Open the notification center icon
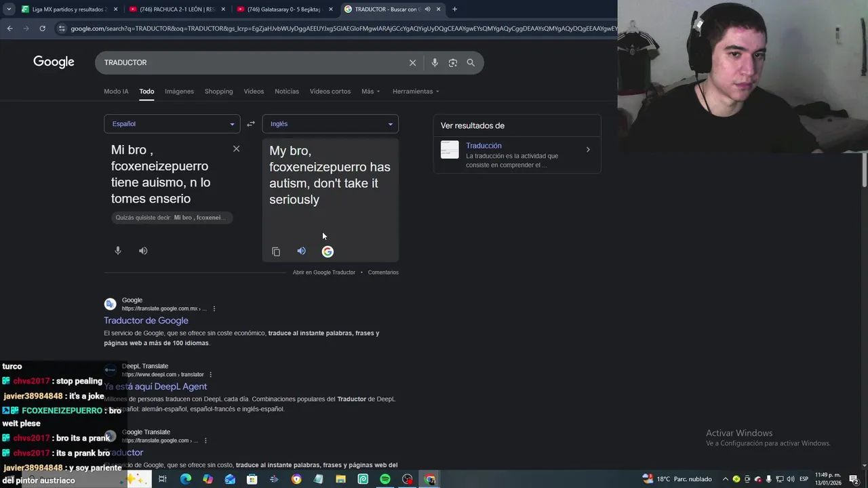The height and width of the screenshot is (488, 868). coord(854,479)
